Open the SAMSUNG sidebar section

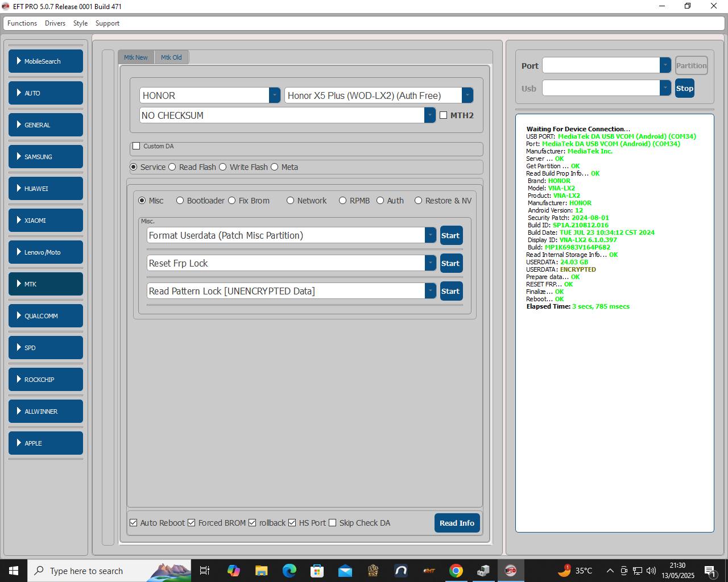tap(45, 157)
